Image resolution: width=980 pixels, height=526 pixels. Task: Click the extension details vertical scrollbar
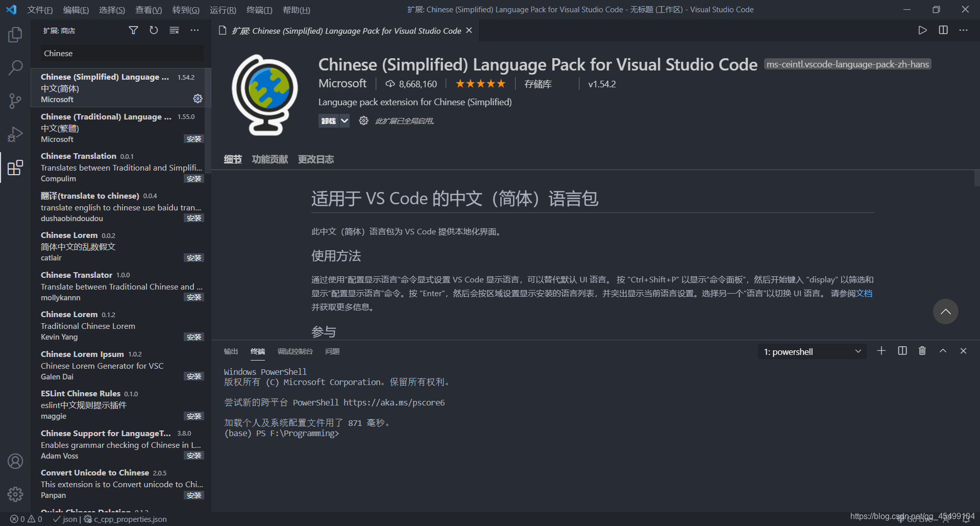(x=977, y=178)
